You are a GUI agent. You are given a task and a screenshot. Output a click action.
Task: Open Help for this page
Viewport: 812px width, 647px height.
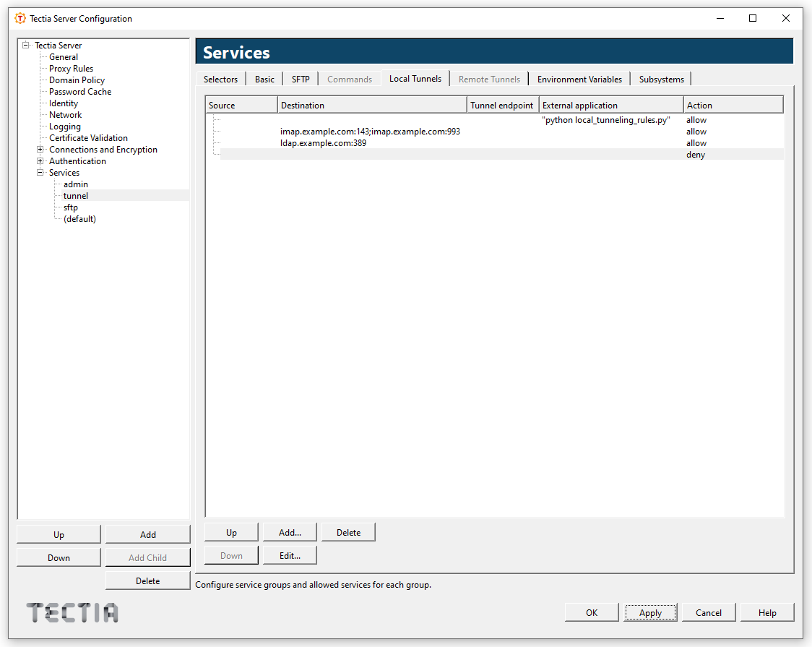pos(767,612)
